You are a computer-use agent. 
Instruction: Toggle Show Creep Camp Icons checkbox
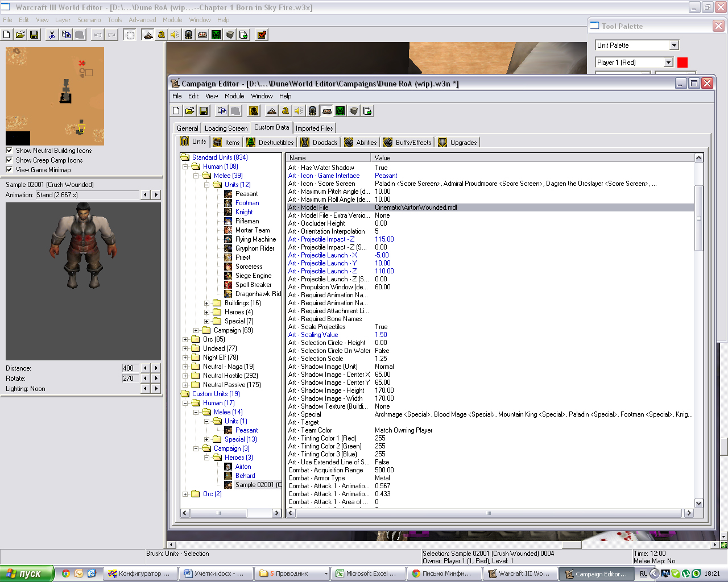click(9, 160)
